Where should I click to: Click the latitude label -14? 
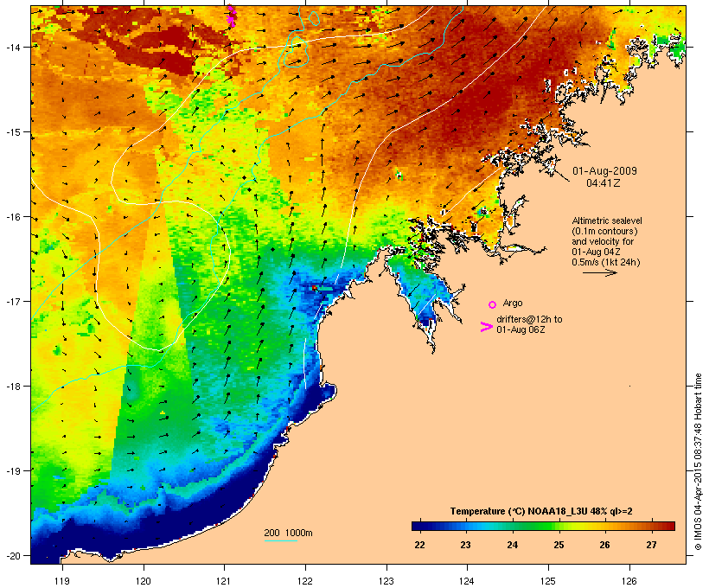tap(13, 47)
